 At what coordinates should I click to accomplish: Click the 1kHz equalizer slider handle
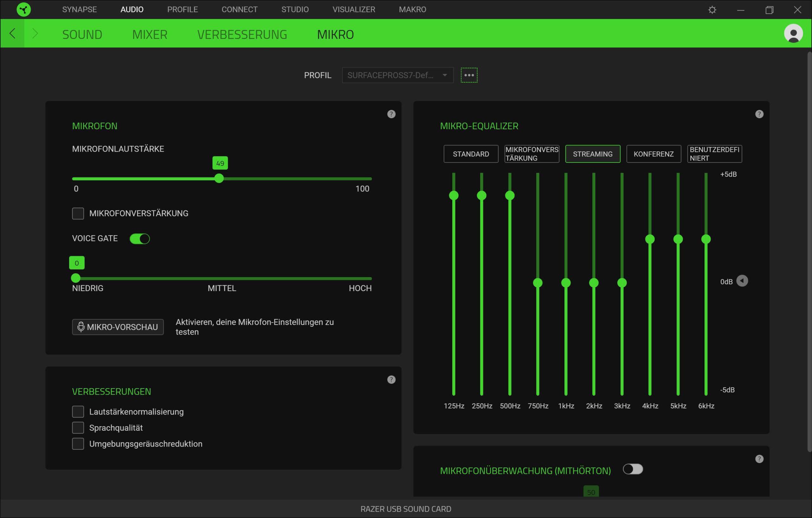coord(566,283)
